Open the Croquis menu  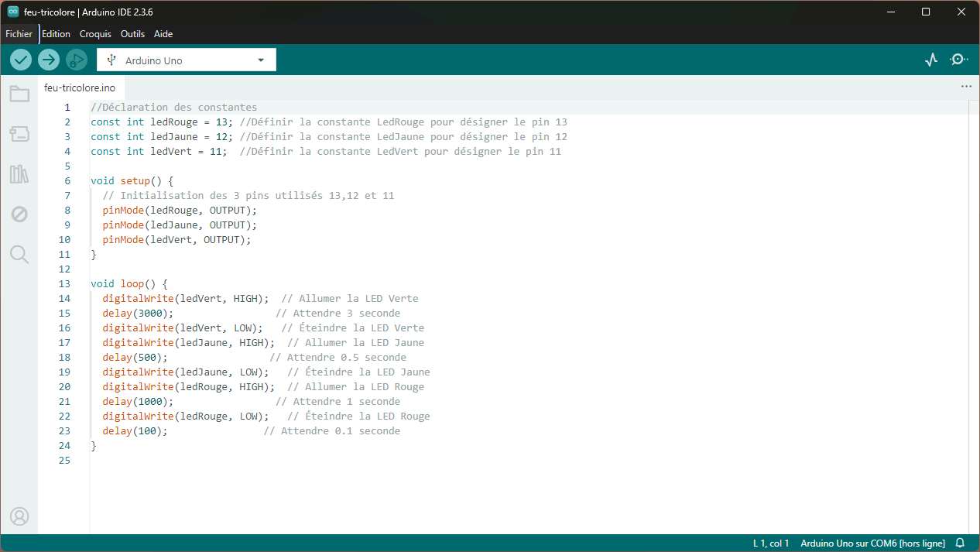[95, 34]
